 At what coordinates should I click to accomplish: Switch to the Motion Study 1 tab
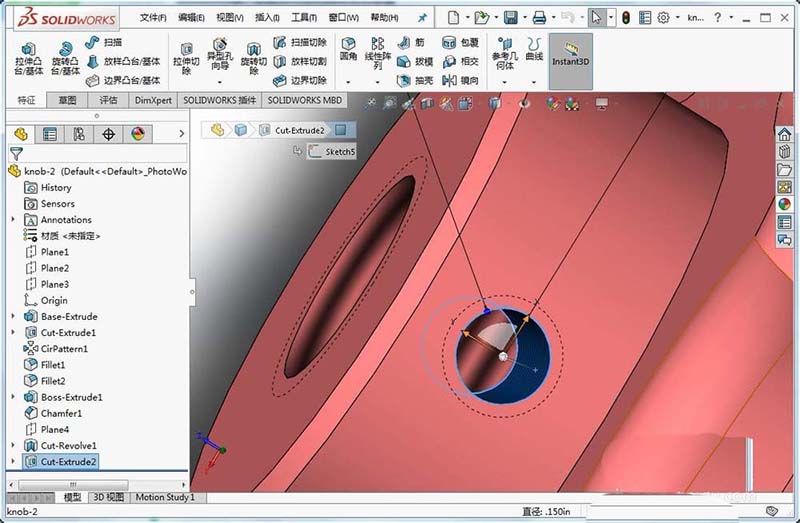coord(165,497)
